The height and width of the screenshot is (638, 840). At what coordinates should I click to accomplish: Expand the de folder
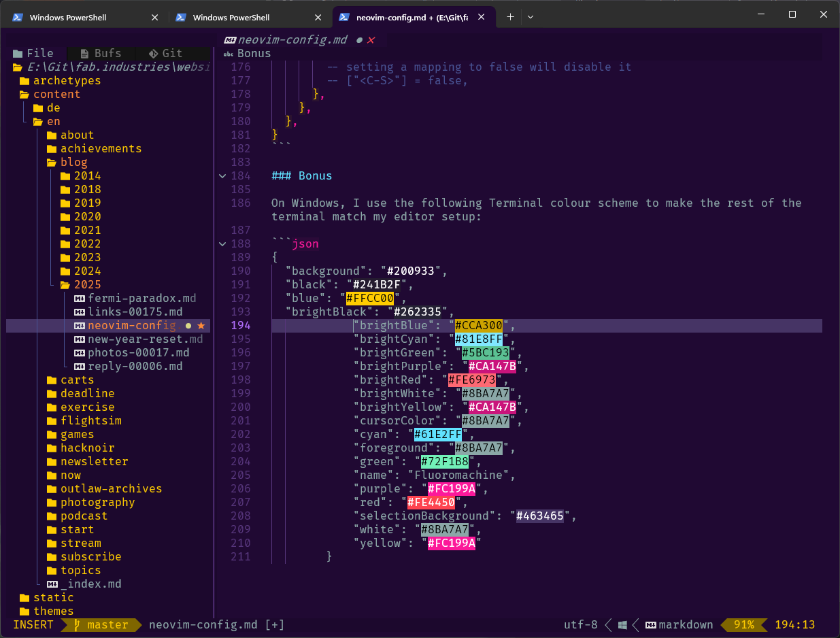[47, 107]
